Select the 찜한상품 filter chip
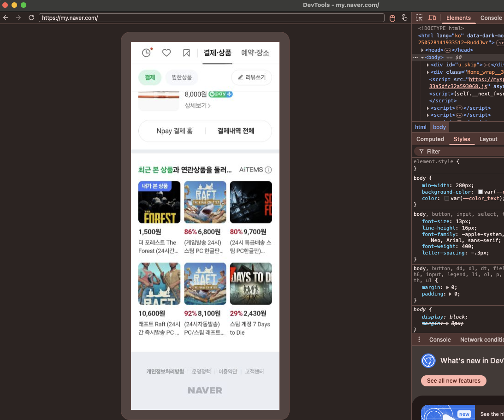Image resolution: width=504 pixels, height=420 pixels. pos(182,77)
